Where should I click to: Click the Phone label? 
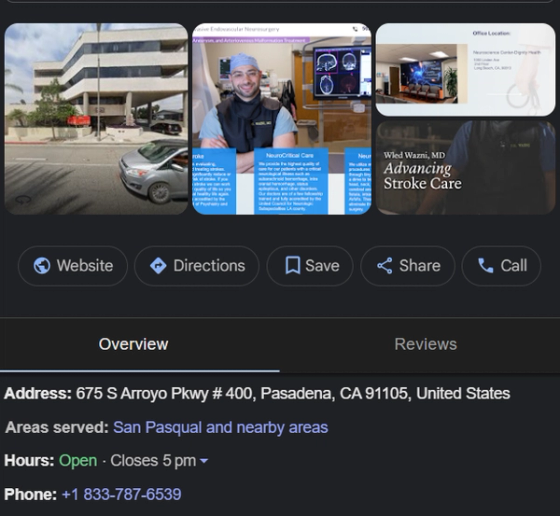(x=30, y=495)
